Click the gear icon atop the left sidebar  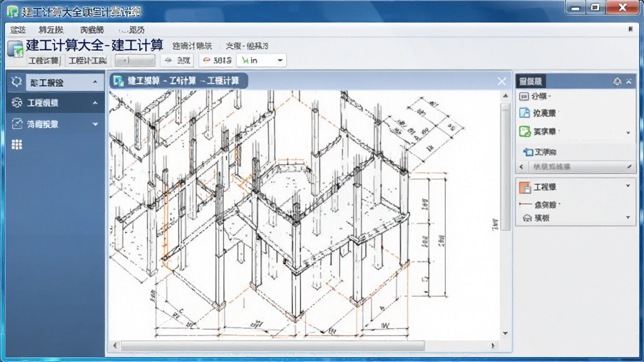(16, 82)
